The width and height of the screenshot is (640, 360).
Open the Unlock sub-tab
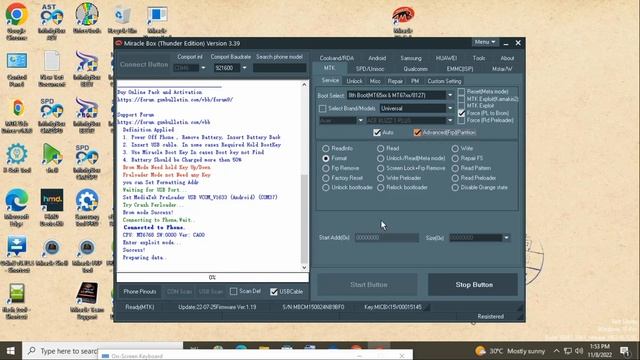tap(354, 81)
